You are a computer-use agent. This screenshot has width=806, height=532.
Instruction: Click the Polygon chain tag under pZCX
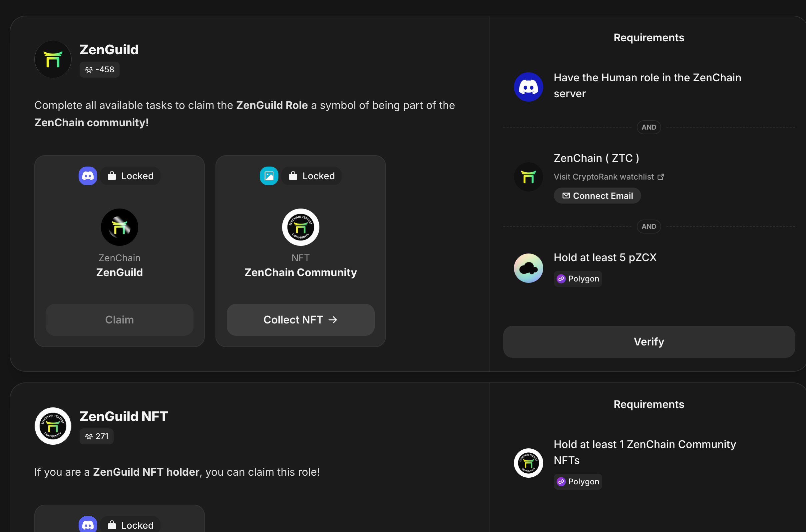[x=578, y=279]
